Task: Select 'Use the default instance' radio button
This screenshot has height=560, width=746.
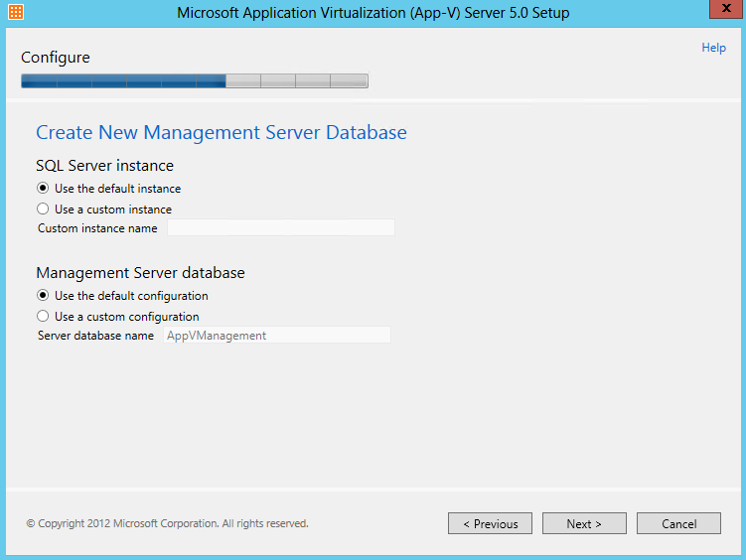Action: point(43,189)
